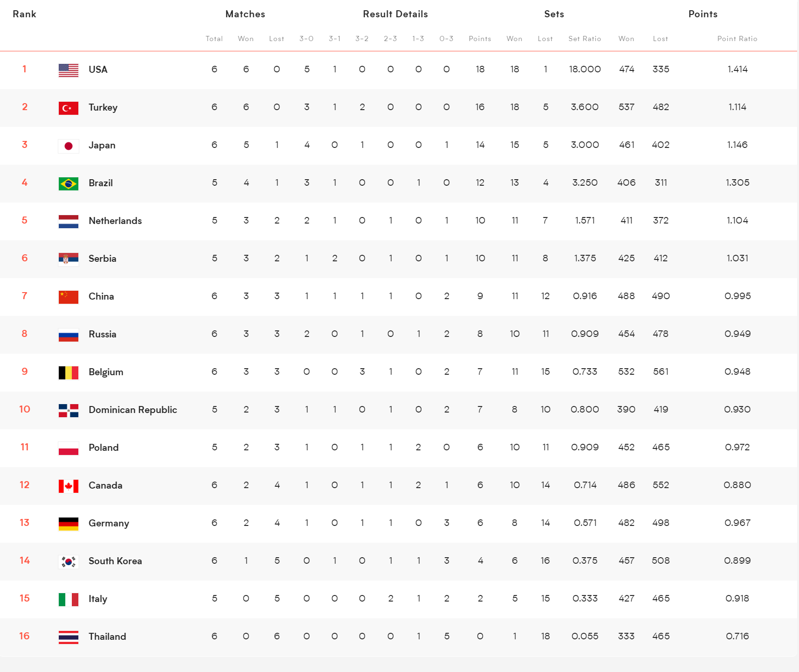Click the Japan flag icon
799x672 pixels.
coord(69,146)
